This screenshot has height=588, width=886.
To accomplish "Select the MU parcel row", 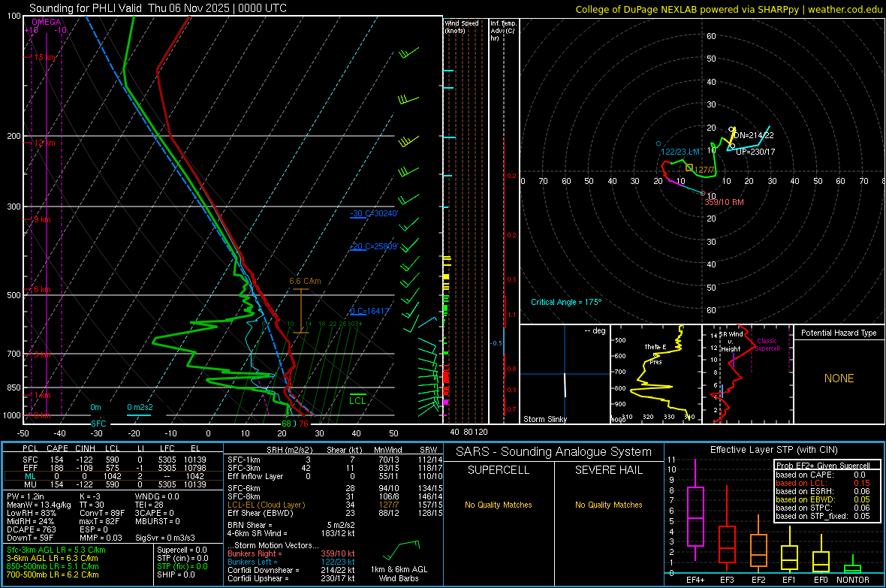I will point(113,484).
